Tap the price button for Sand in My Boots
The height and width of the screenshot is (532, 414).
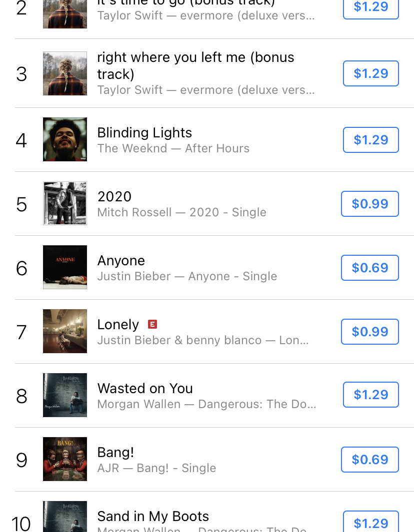370,523
